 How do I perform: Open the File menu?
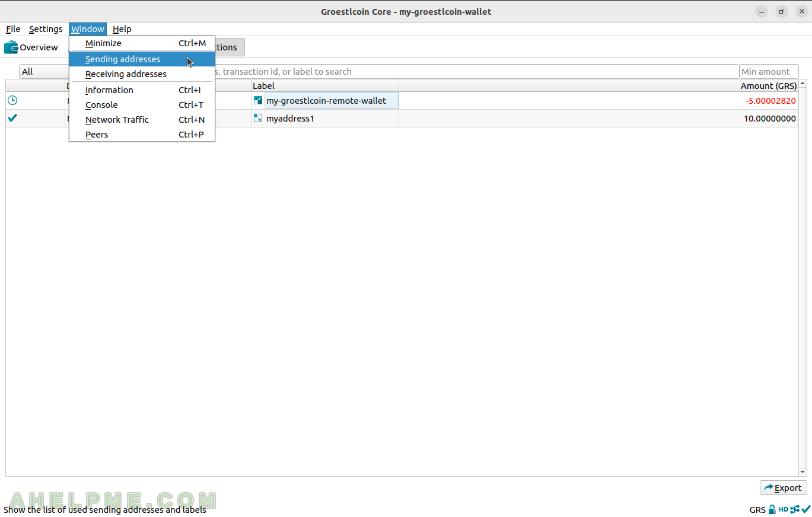13,29
